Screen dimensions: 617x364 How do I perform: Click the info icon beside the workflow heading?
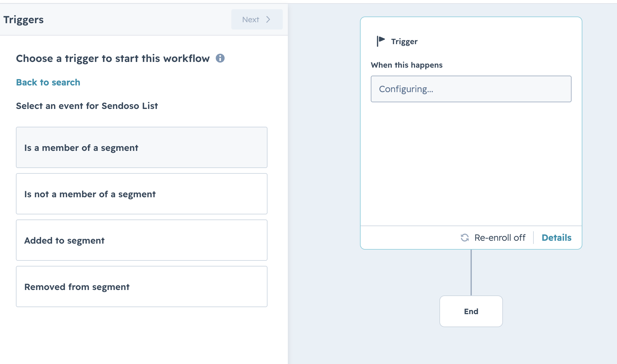pyautogui.click(x=220, y=58)
